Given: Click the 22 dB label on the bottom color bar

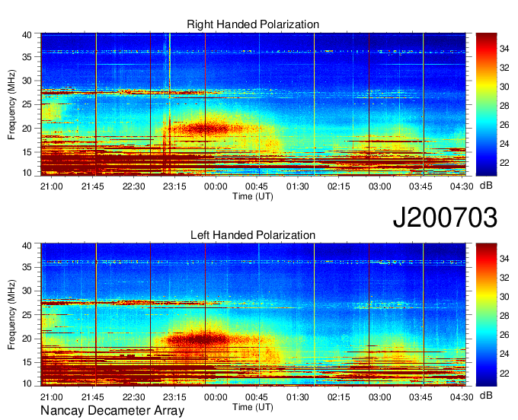Looking at the screenshot, I should (504, 373).
